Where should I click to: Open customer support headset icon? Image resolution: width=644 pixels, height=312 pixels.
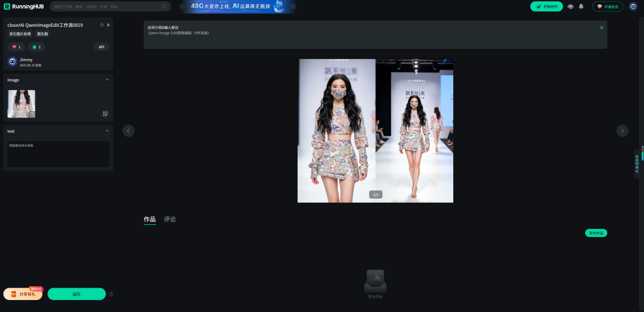pos(571,6)
